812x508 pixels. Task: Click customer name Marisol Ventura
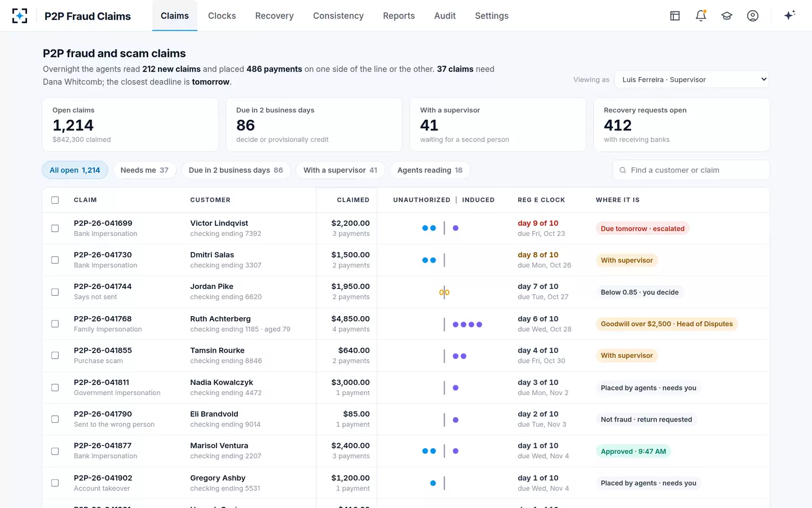219,446
